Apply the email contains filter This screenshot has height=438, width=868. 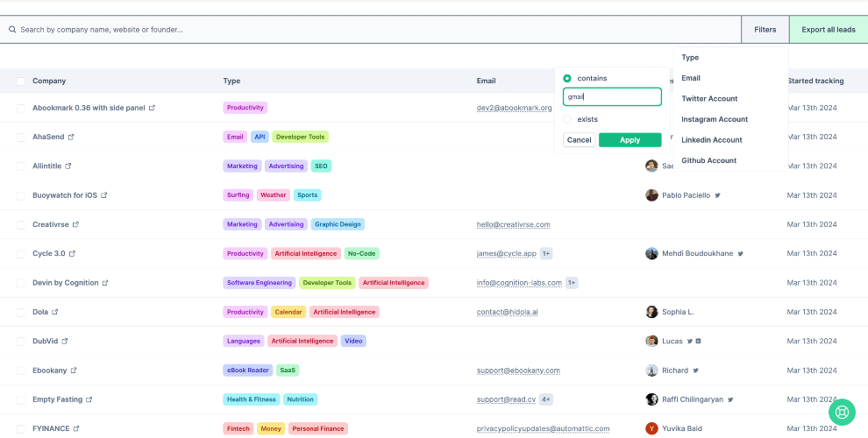(x=630, y=140)
